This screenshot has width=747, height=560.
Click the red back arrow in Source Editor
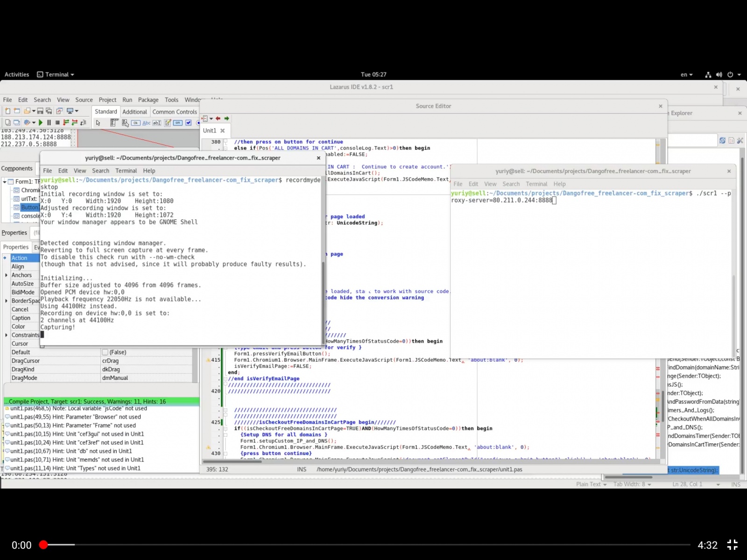[x=218, y=119]
